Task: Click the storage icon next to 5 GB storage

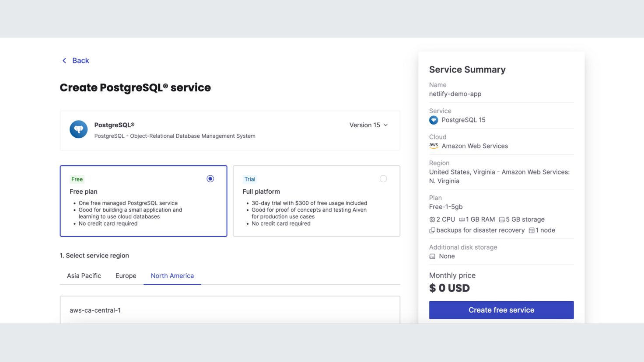Action: pyautogui.click(x=502, y=219)
